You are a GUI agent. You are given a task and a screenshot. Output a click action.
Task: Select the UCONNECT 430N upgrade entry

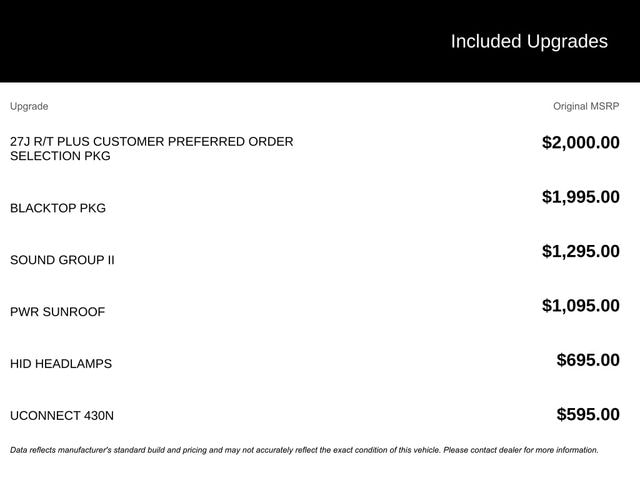(x=62, y=416)
